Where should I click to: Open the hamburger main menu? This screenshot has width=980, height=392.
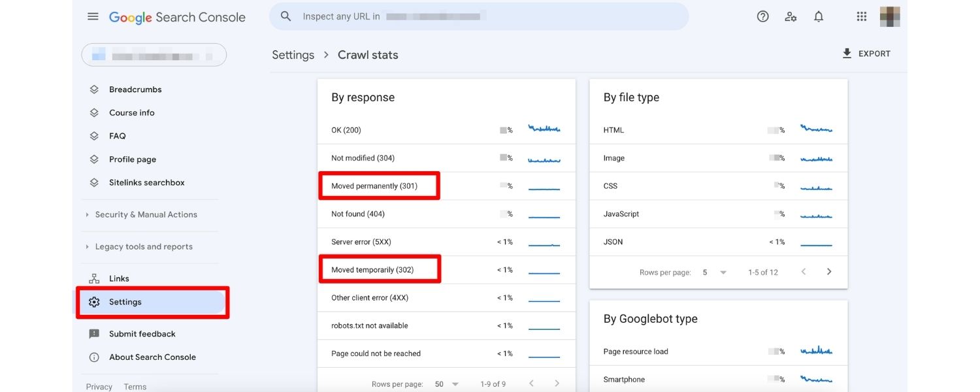pyautogui.click(x=93, y=16)
